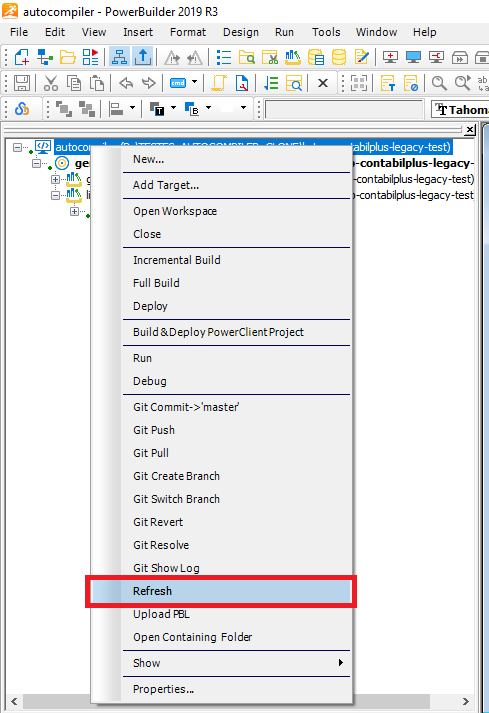The image size is (489, 713).
Task: Click the Paste clipboard icon
Action: (x=96, y=83)
